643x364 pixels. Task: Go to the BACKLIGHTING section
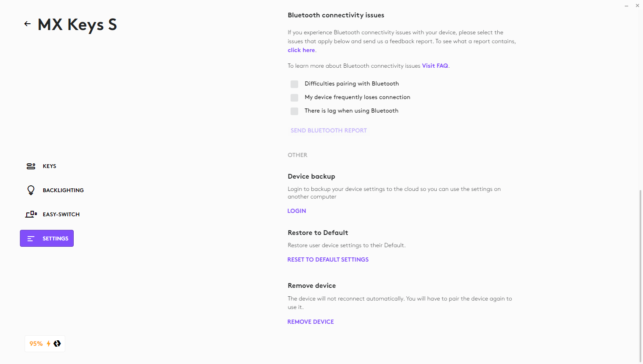(63, 190)
